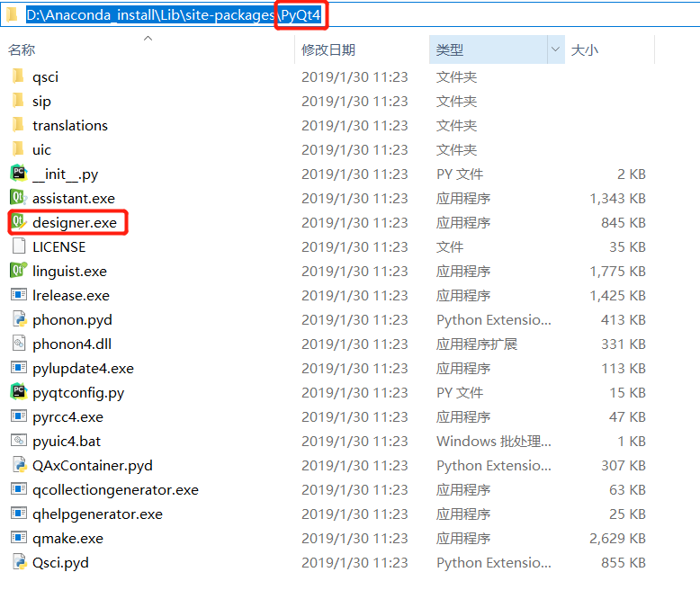
Task: Click the folder name uic
Action: pyautogui.click(x=41, y=150)
